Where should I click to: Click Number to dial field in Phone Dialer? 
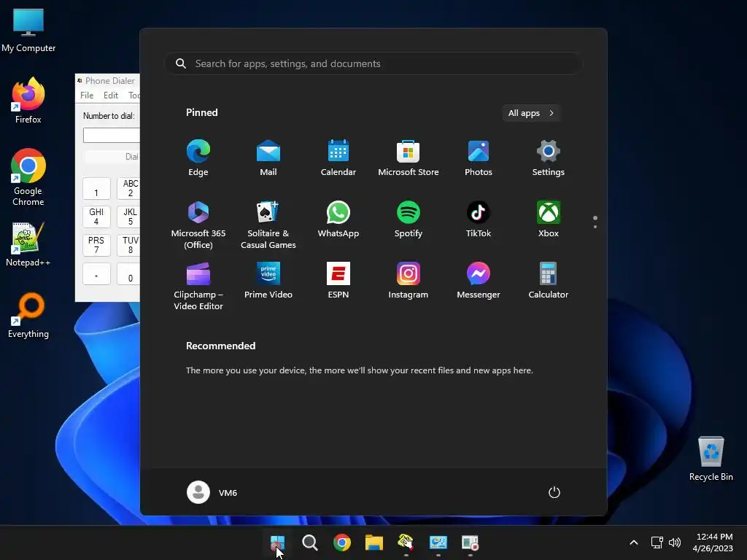pyautogui.click(x=112, y=135)
